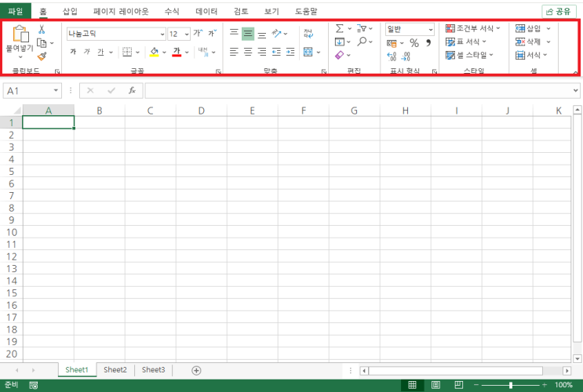
Task: Cut selection with the scissors icon
Action: pyautogui.click(x=42, y=29)
